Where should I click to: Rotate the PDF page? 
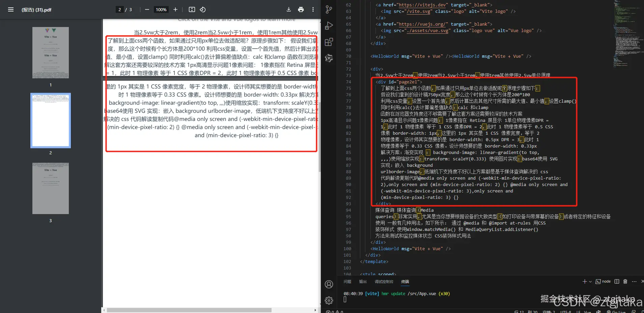pos(203,9)
